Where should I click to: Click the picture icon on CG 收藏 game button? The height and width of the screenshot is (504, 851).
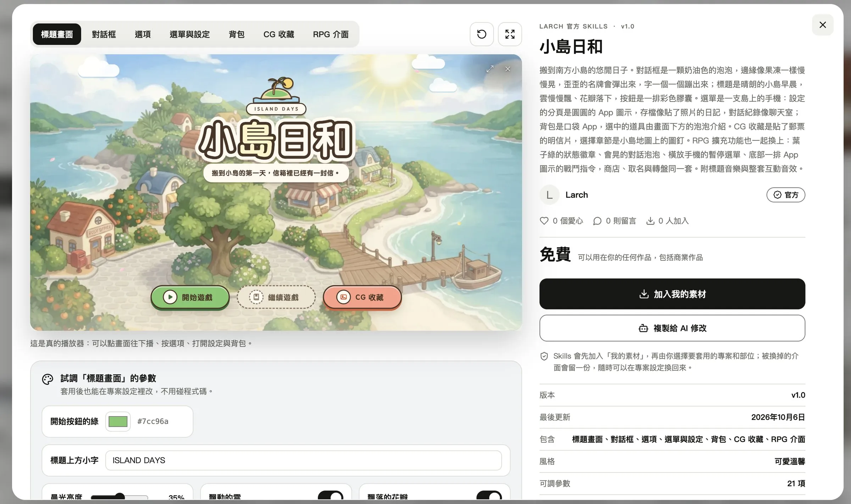coord(343,297)
